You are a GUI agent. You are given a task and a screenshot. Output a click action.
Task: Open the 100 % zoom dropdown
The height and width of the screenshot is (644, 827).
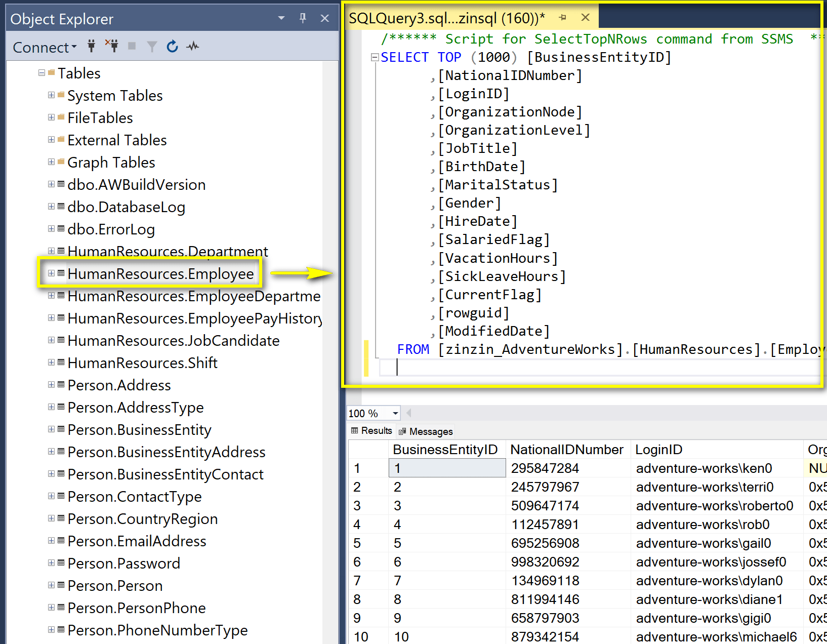coord(395,413)
